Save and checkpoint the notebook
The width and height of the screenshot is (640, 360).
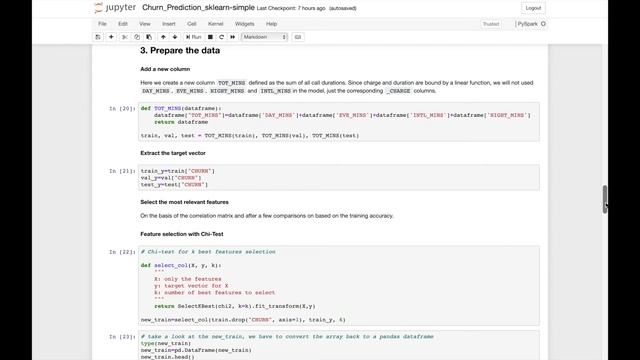pos(98,37)
